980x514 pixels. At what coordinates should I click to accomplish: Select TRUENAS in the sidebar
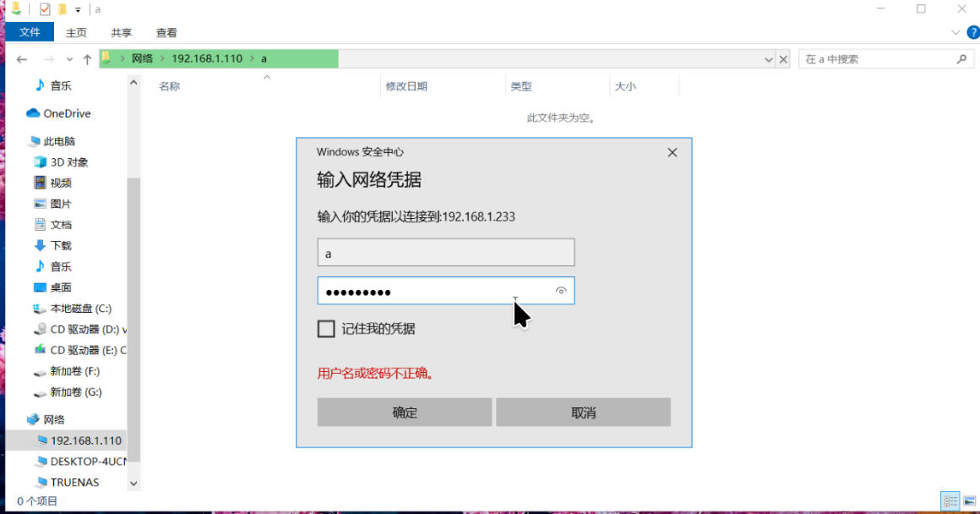click(x=74, y=483)
